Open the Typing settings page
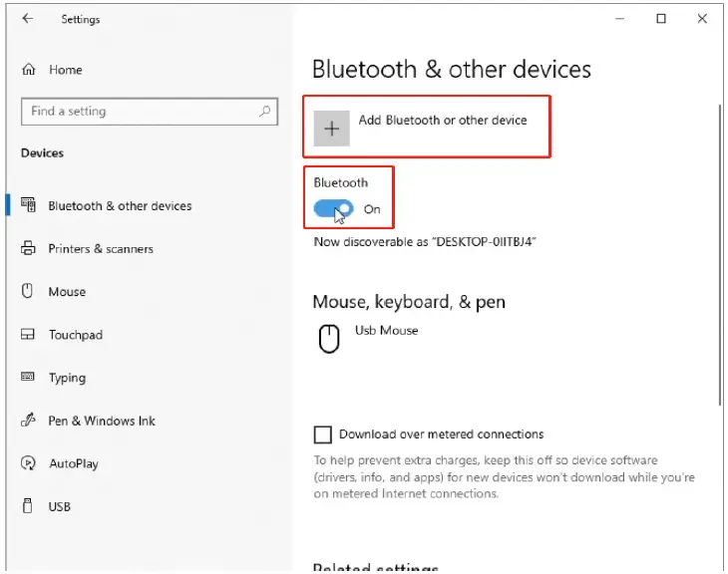The height and width of the screenshot is (574, 728). point(67,378)
